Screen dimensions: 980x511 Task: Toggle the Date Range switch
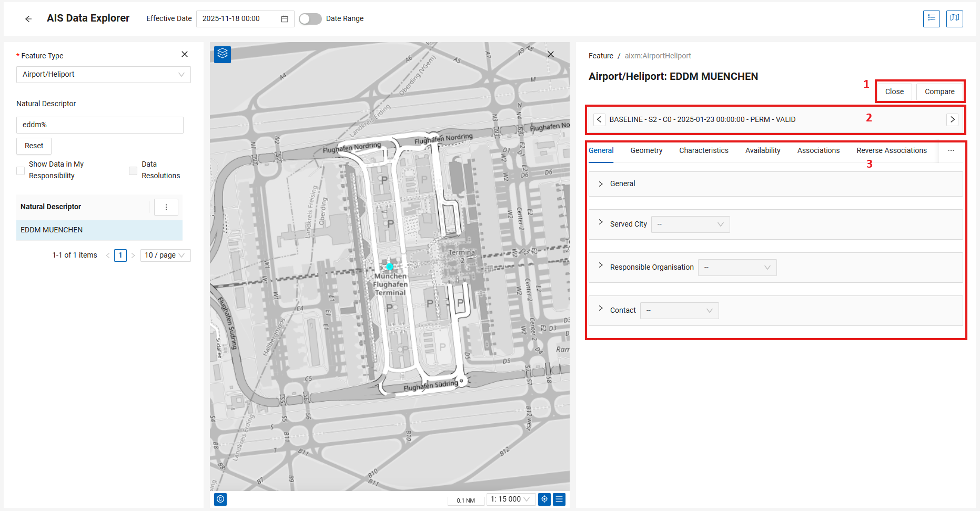point(310,19)
